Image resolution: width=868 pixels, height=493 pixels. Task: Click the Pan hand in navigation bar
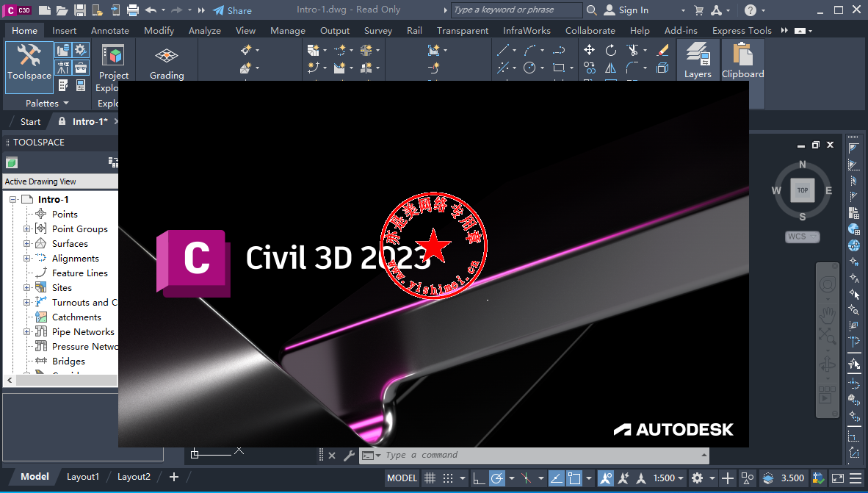coord(827,316)
